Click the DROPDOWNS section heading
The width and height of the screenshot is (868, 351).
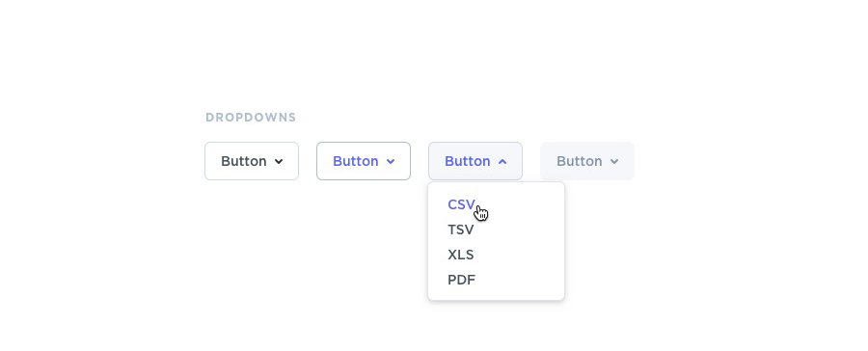click(251, 118)
